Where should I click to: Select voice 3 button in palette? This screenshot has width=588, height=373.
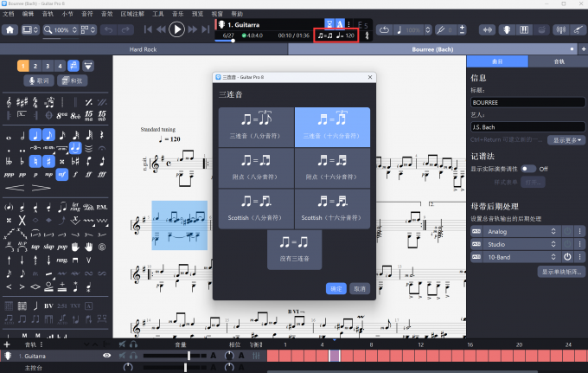[x=48, y=66]
